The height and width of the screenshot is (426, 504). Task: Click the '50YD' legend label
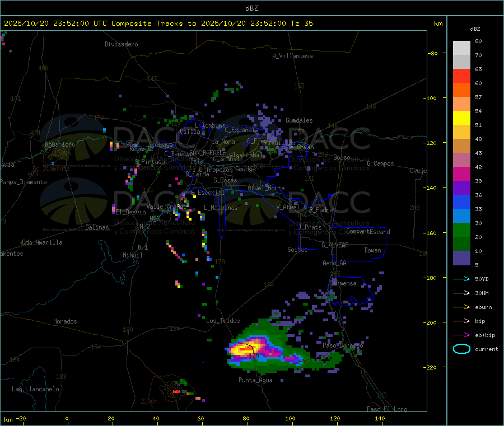(482, 279)
